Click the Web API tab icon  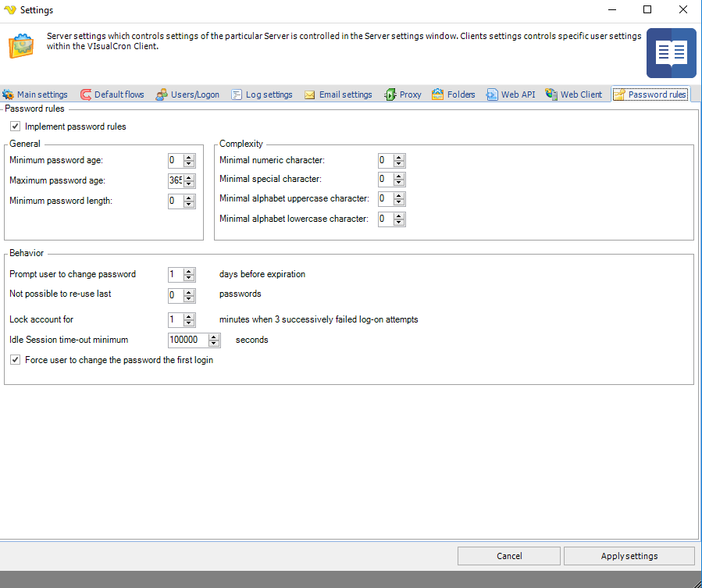tap(492, 94)
